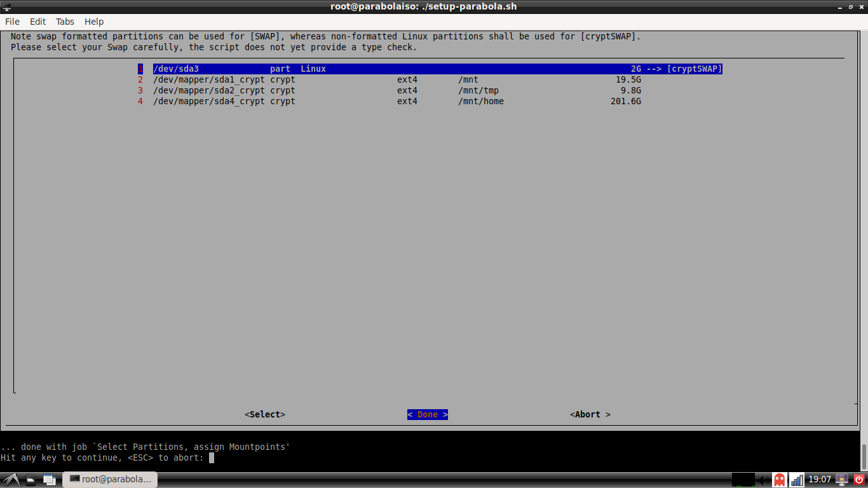
Task: Open the Tabs menu
Action: point(65,22)
